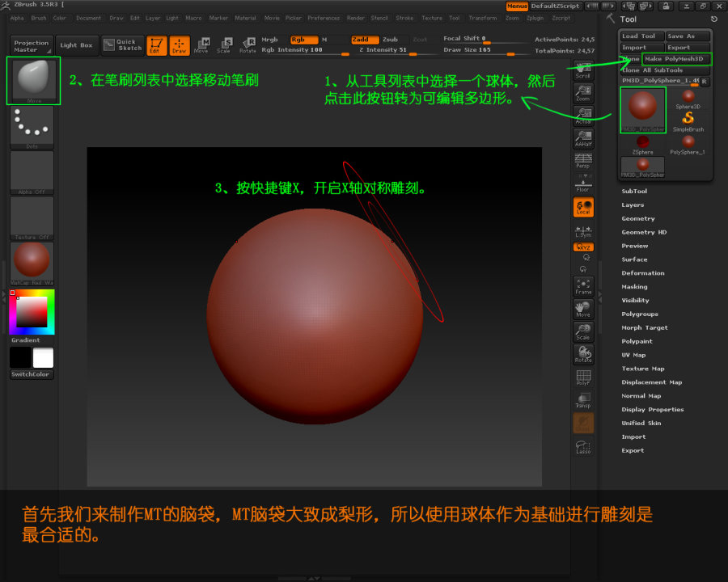This screenshot has height=582, width=728.
Task: Toggle the Floor grid
Action: click(583, 183)
